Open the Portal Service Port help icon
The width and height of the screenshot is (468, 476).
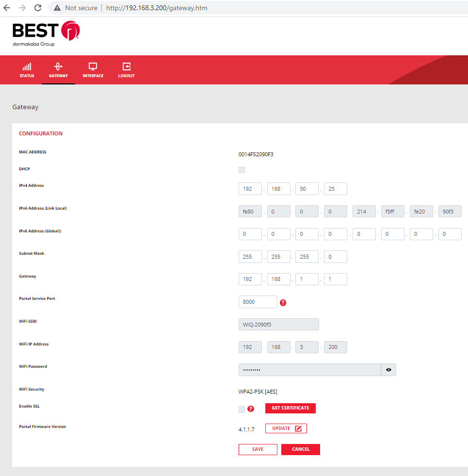click(x=283, y=302)
